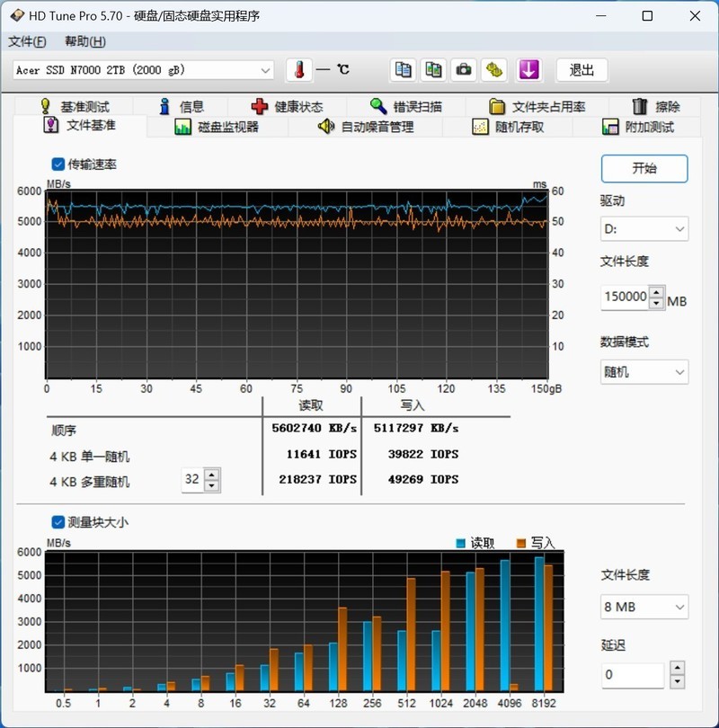Image resolution: width=719 pixels, height=728 pixels.
Task: Open the 文件长度 dropdown showing 8 MB
Action: click(644, 608)
